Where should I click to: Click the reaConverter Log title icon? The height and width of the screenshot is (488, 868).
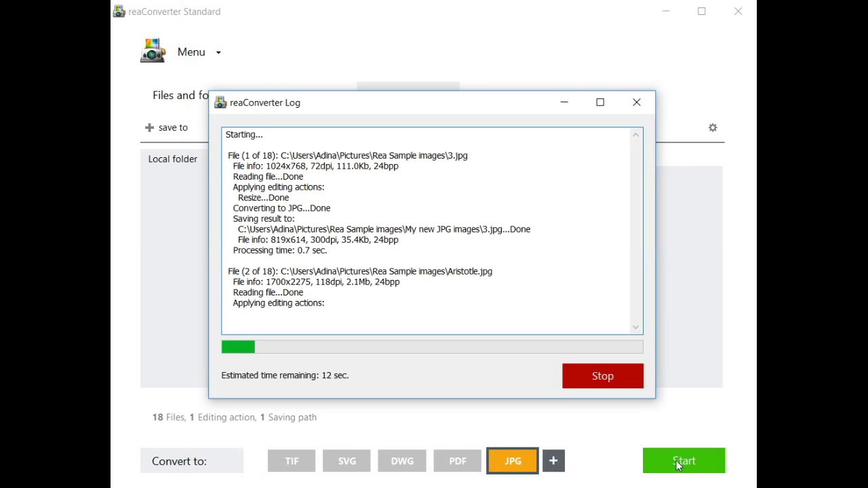(220, 102)
